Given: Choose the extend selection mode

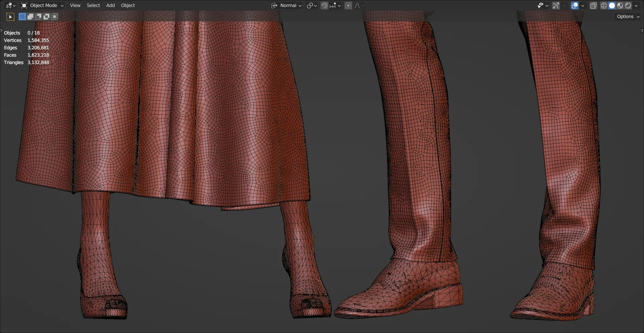Looking at the screenshot, I should [30, 17].
